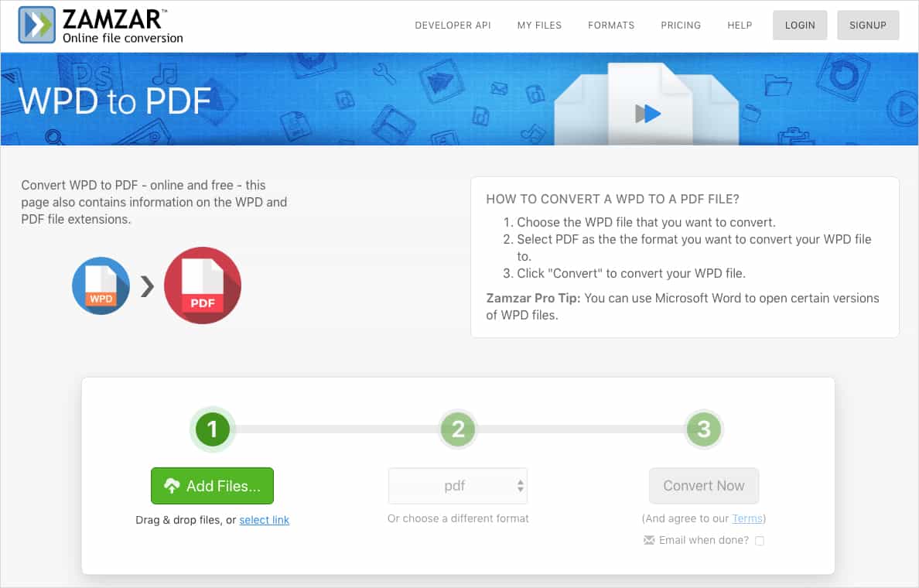Click the 'Convert WPD to PDF - online and free' description
The width and height of the screenshot is (919, 588).
(154, 202)
